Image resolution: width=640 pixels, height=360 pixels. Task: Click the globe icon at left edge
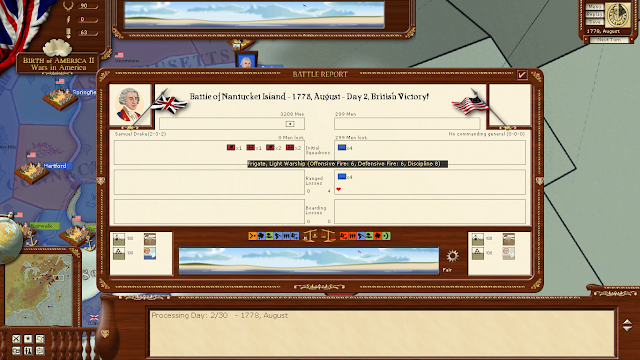[9, 239]
